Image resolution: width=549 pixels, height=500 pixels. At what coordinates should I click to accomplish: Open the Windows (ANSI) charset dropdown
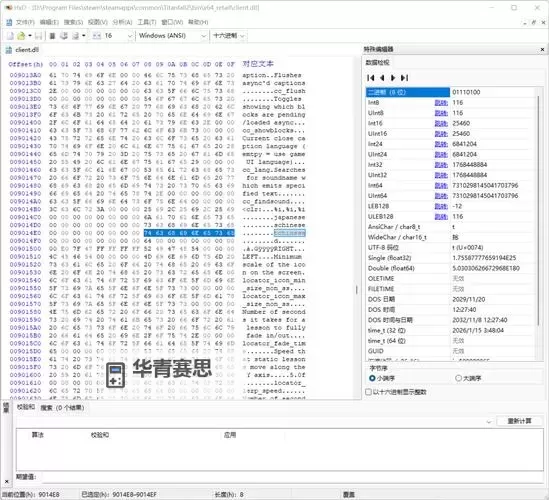[x=203, y=36]
